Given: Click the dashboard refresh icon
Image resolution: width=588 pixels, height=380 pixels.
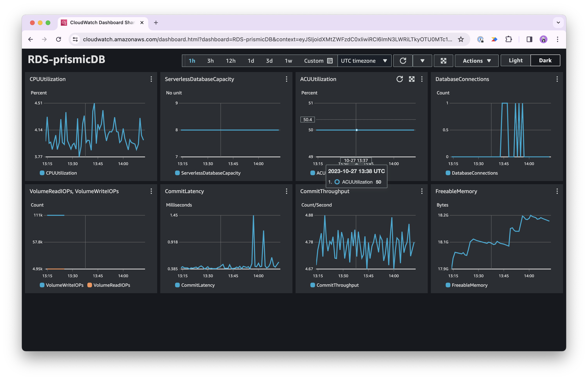Looking at the screenshot, I should 403,61.
